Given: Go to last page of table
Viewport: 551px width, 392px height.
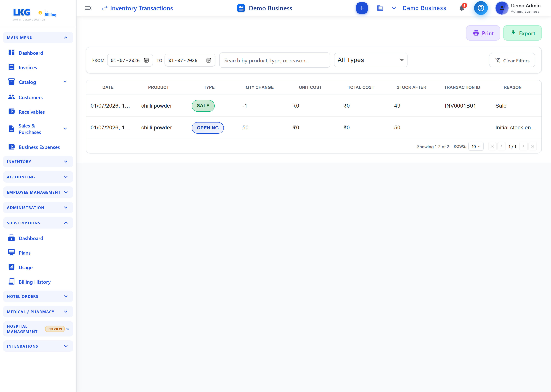Looking at the screenshot, I should click(x=532, y=146).
